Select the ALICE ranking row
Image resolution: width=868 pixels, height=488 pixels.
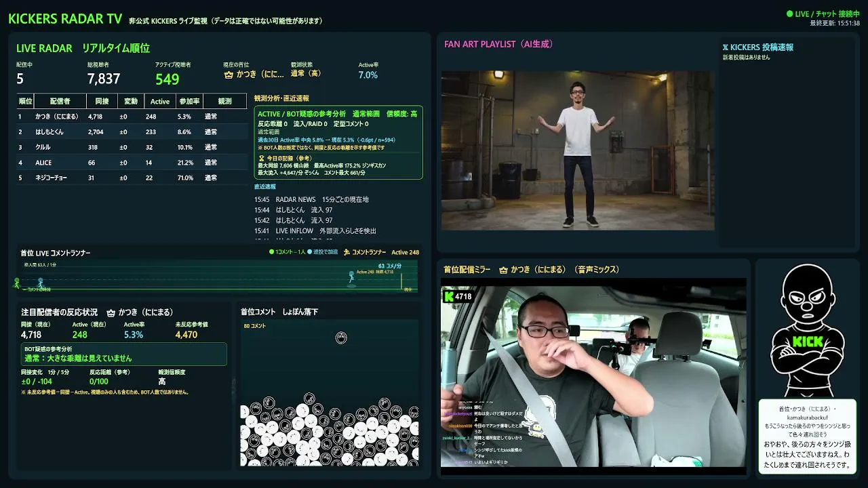pyautogui.click(x=132, y=163)
